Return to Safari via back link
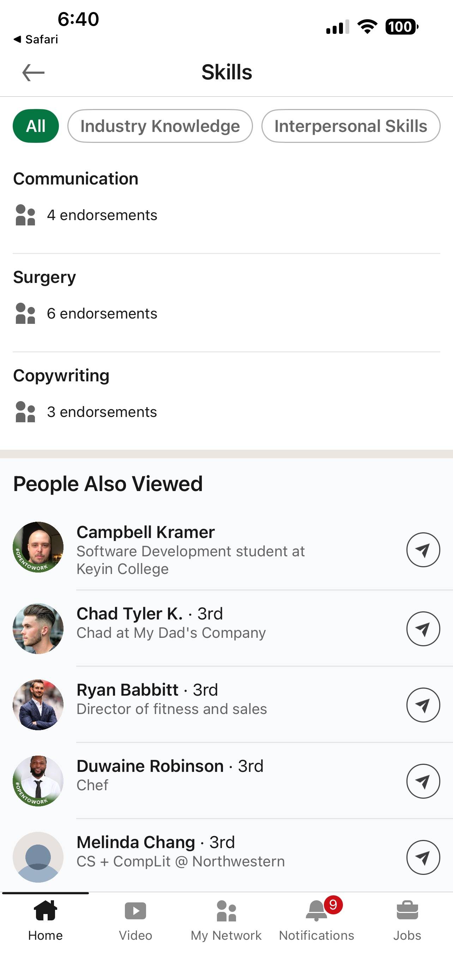This screenshot has height=980, width=453. coord(36,39)
